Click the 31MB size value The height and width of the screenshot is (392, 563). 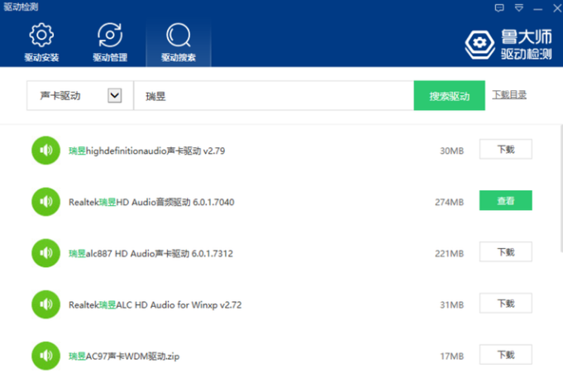(451, 305)
